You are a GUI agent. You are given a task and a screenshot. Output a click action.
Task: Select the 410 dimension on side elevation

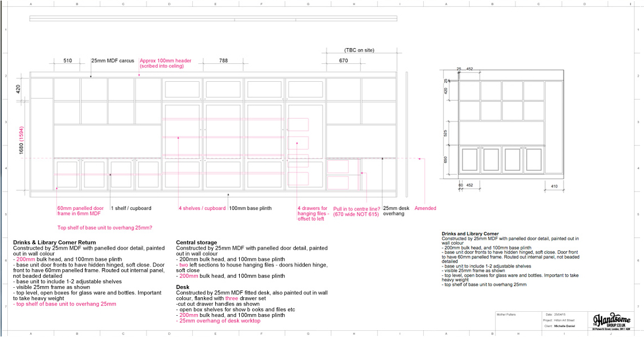pos(553,186)
